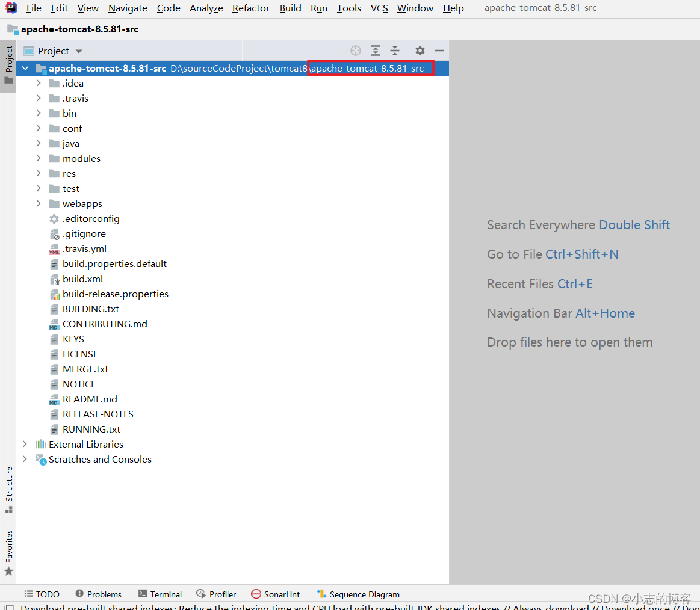This screenshot has height=610, width=700.
Task: Expand the bin folder
Action: 39,113
